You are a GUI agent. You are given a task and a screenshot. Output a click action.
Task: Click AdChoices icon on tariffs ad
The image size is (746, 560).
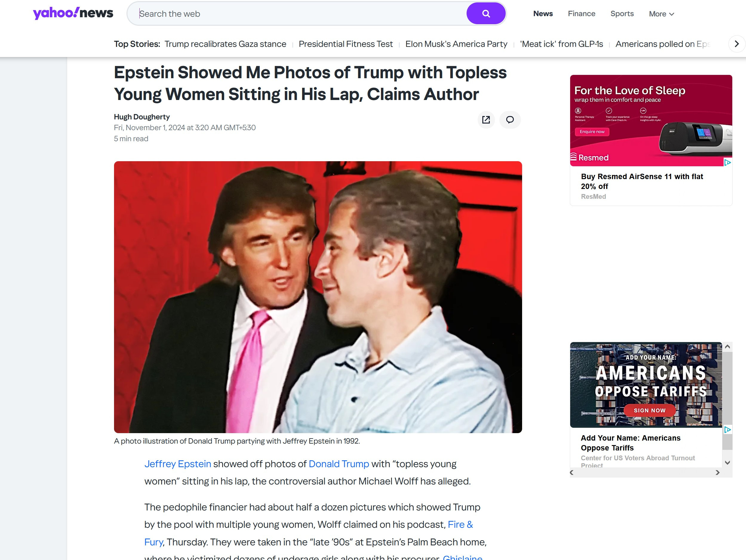pyautogui.click(x=727, y=430)
